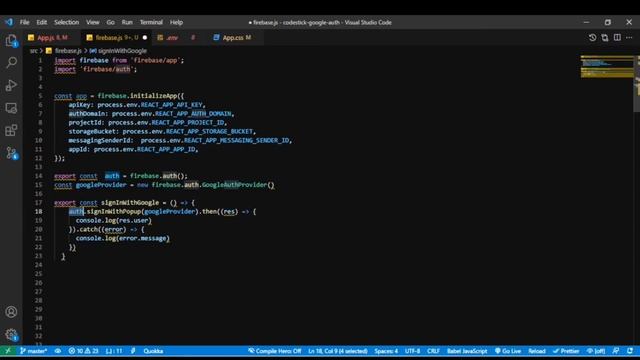This screenshot has height=360, width=640.
Task: Click 'GoogleAuthProvider' on line 15
Action: tap(234, 185)
